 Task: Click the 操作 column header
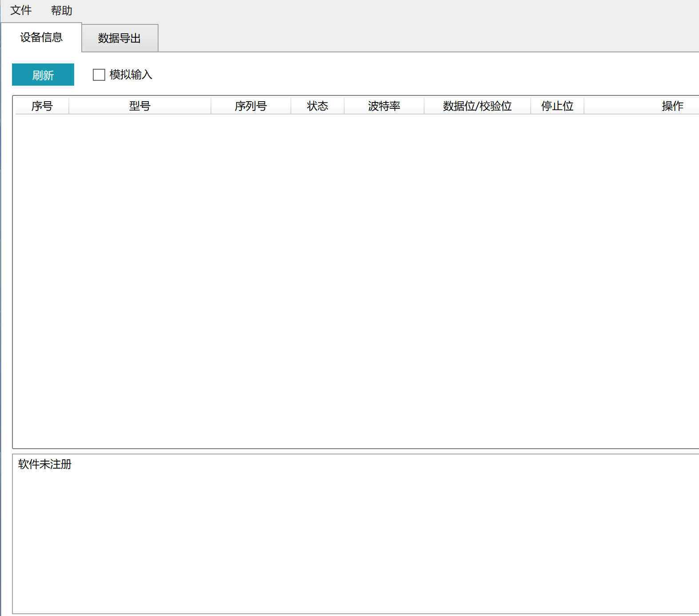pos(672,106)
